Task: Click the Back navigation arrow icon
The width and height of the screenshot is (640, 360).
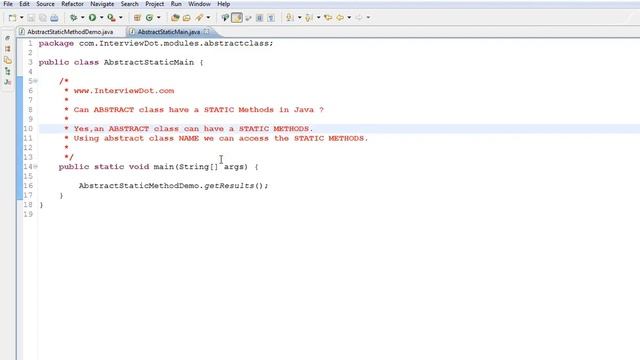Action: click(340, 18)
